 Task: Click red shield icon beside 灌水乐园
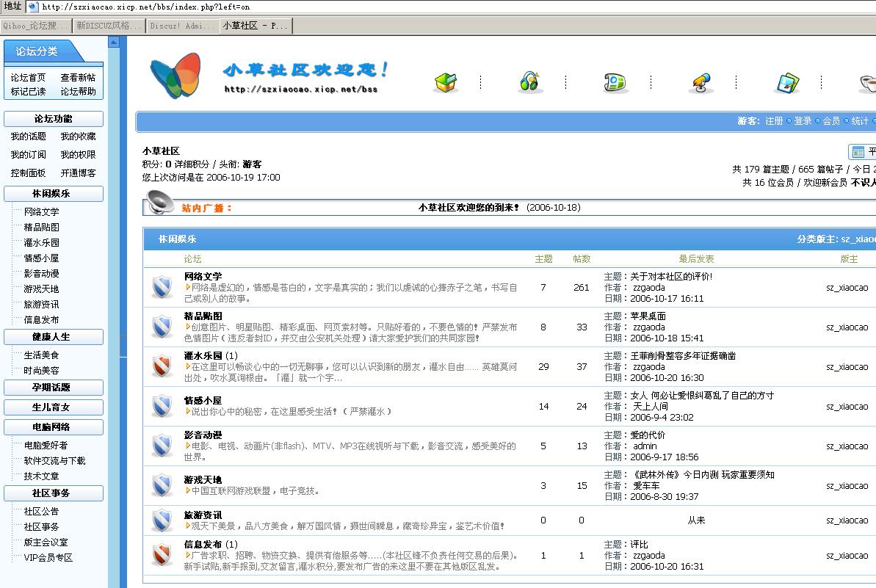pos(162,366)
